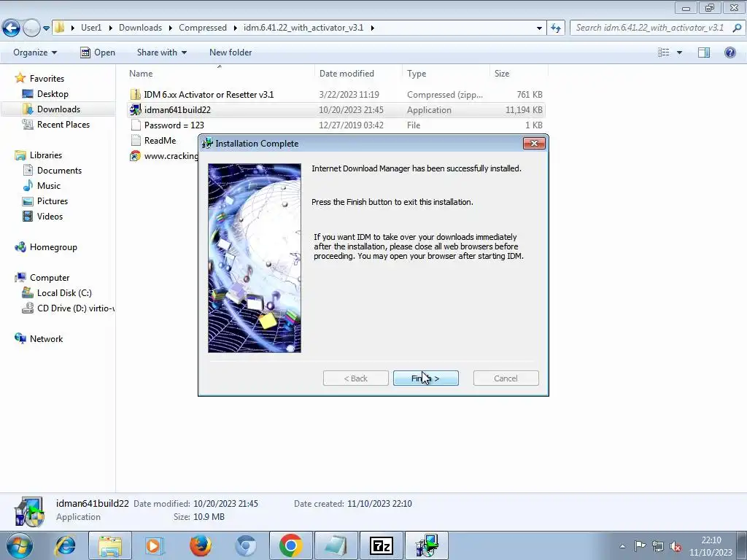Click Compressed in the address breadcrumb
The width and height of the screenshot is (747, 560).
[203, 28]
